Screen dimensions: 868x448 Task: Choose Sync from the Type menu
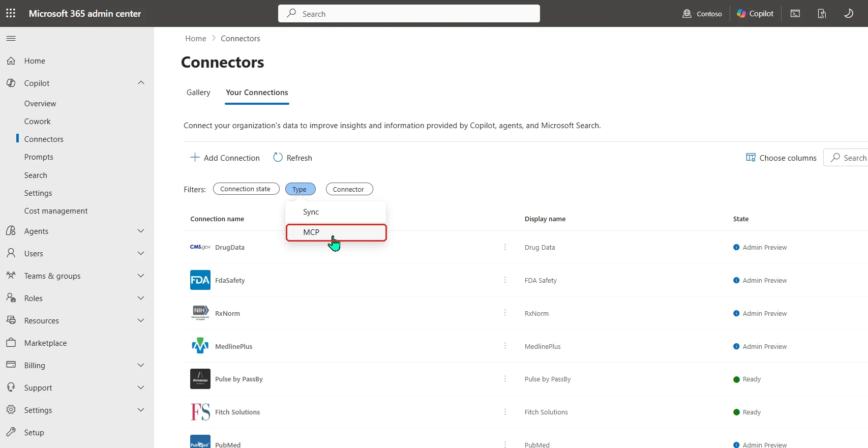tap(336, 212)
